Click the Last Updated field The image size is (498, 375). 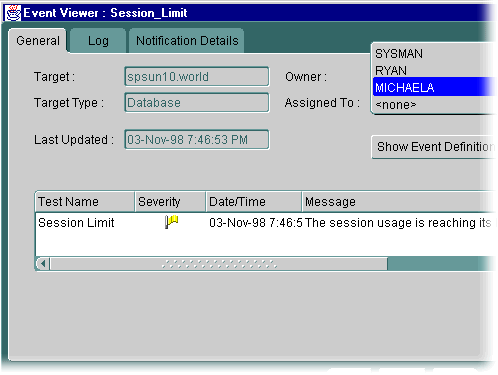tap(197, 139)
